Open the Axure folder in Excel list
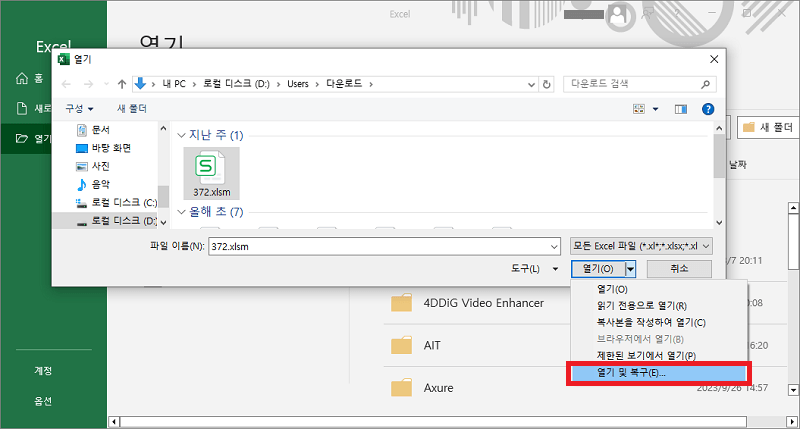 pos(422,388)
